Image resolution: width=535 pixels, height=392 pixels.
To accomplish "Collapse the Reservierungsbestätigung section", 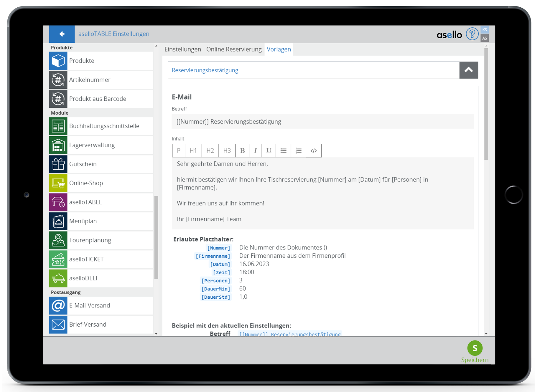I will pos(468,70).
